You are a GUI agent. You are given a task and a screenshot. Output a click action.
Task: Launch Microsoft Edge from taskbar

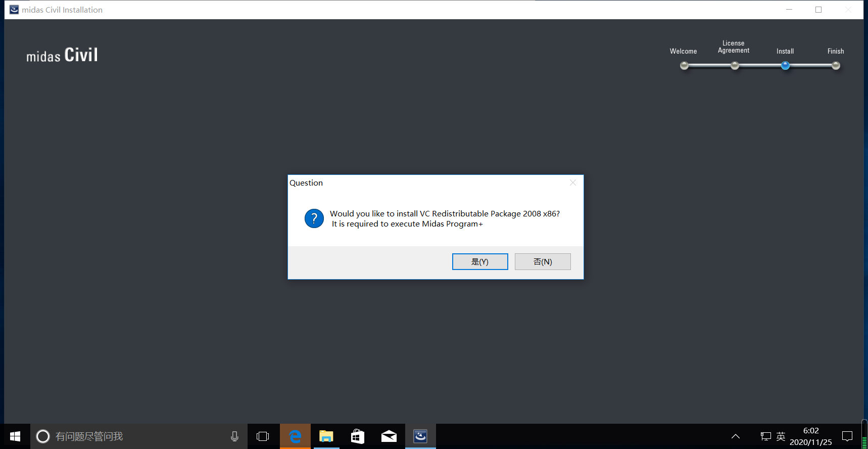pos(295,436)
